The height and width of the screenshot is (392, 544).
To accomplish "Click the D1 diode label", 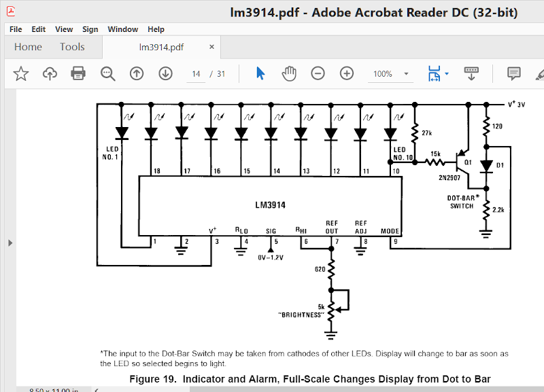I will (500, 165).
